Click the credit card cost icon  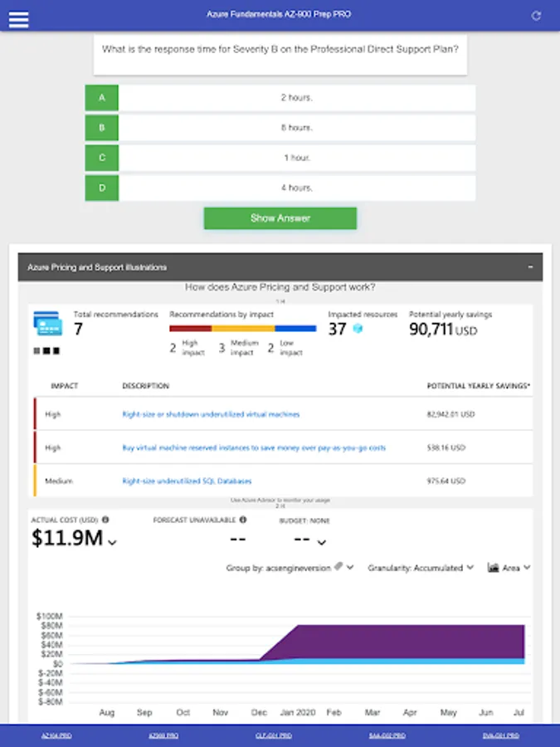pos(47,324)
